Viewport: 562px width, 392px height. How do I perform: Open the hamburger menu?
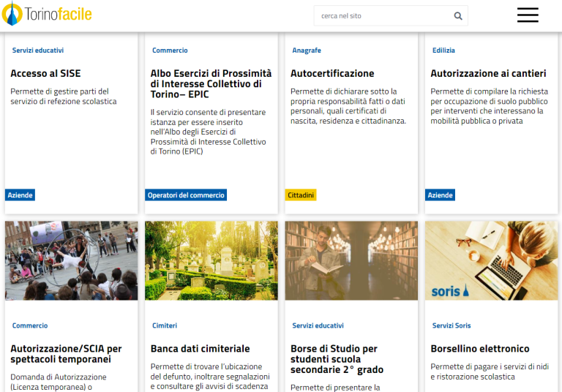pyautogui.click(x=527, y=15)
